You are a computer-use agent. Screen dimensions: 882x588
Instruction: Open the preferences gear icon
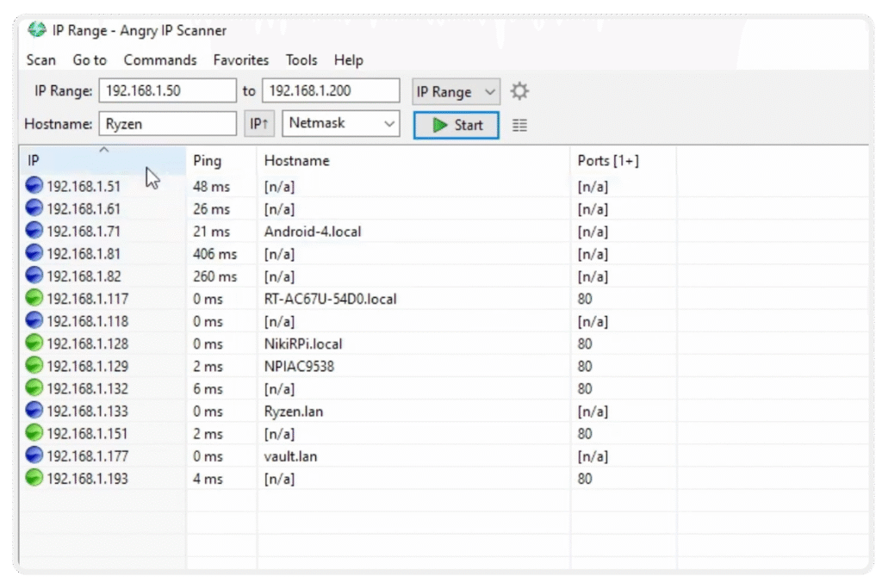pyautogui.click(x=519, y=91)
